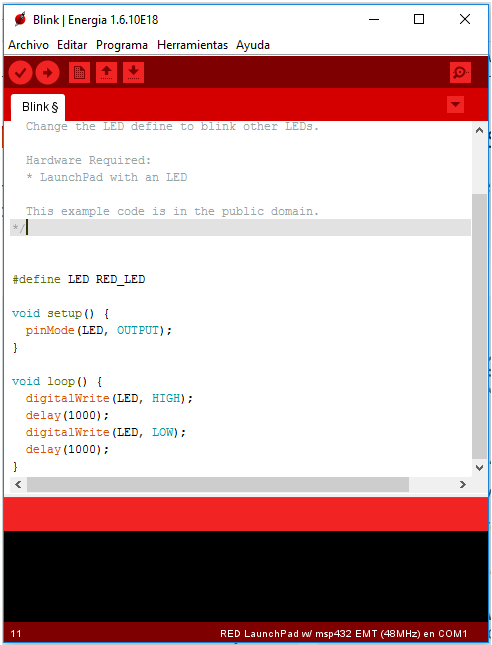Open the Programa menu
This screenshot has height=645, width=492.
click(122, 45)
